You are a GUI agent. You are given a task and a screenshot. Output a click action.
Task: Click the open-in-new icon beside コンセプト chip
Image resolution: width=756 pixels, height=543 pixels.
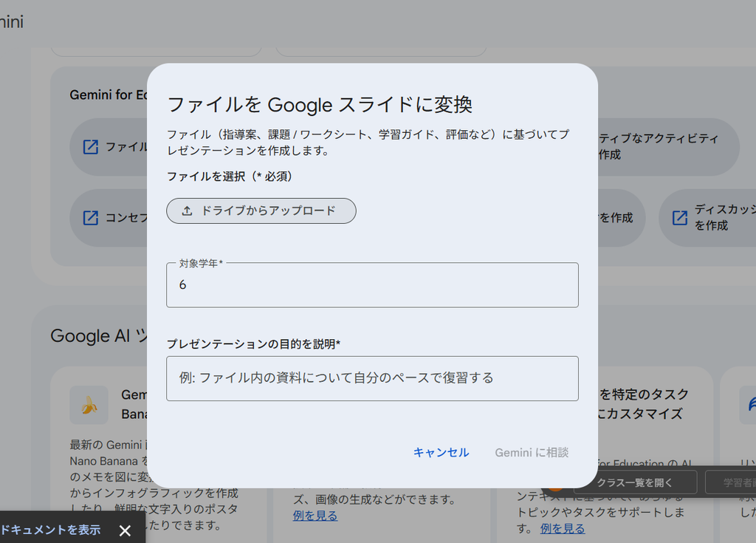tap(91, 218)
